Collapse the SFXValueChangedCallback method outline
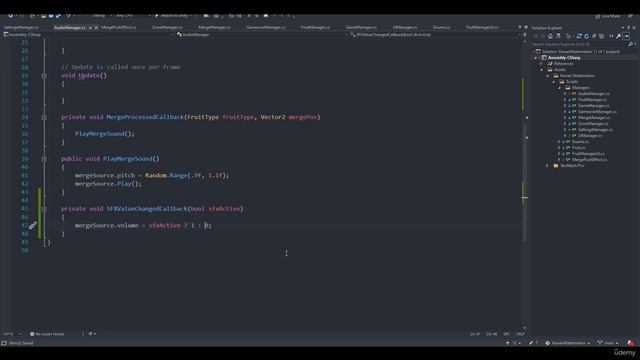 [44, 209]
